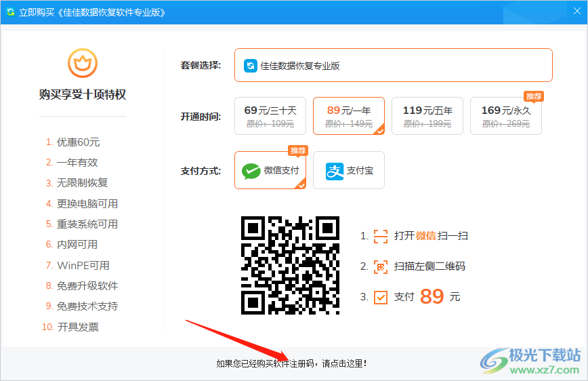
Task: Click the privilege item 无限制恢复
Action: pyautogui.click(x=77, y=183)
